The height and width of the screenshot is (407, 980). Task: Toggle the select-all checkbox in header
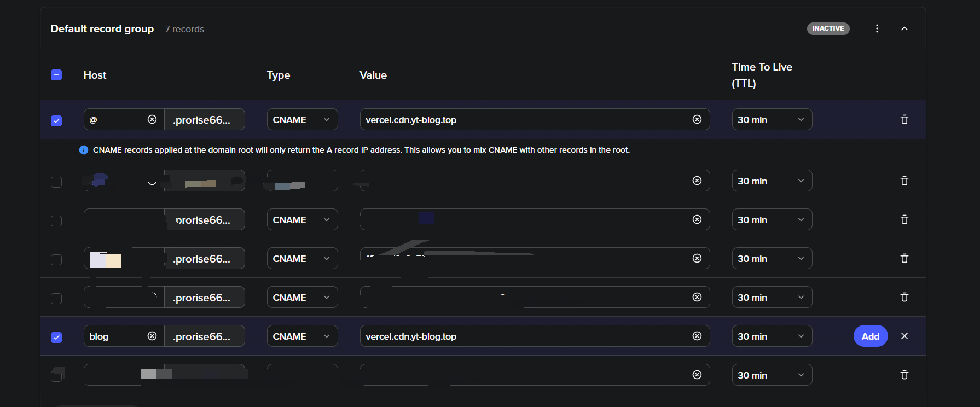[56, 75]
